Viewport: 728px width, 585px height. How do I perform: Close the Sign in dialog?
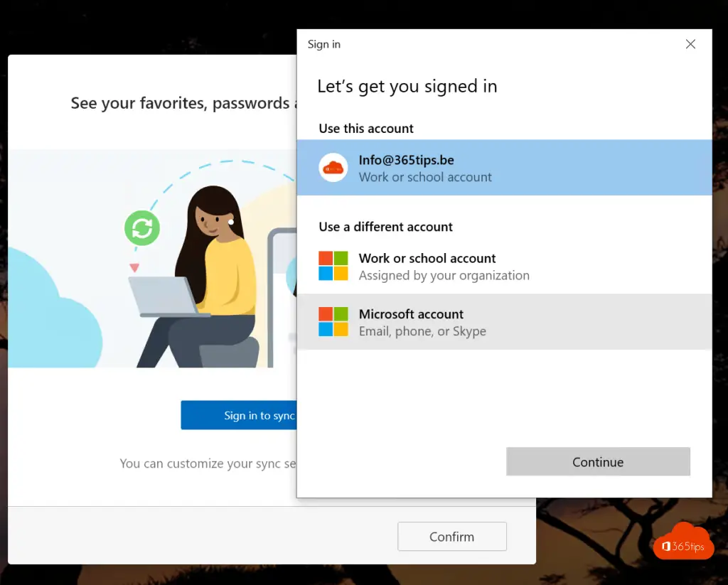690,44
